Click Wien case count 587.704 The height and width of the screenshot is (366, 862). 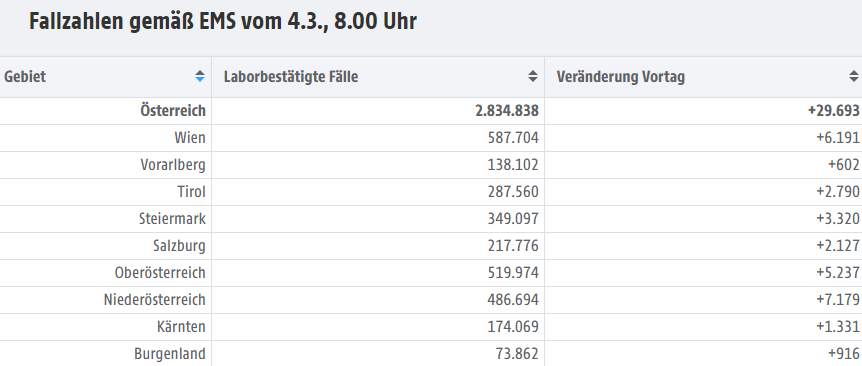tap(513, 137)
